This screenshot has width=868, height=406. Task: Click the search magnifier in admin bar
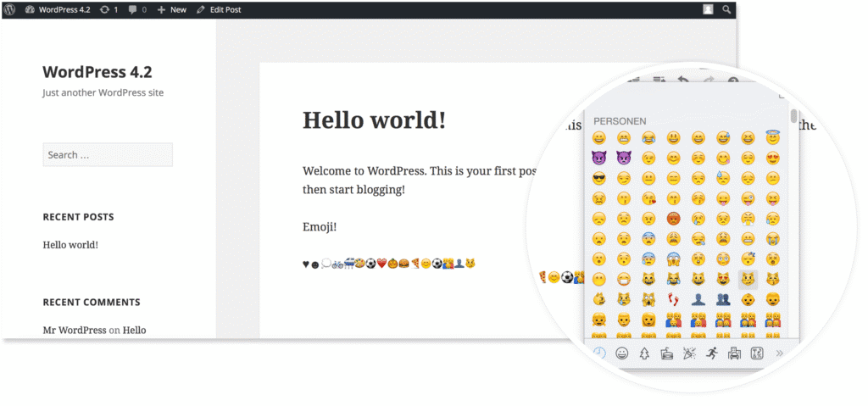point(726,9)
